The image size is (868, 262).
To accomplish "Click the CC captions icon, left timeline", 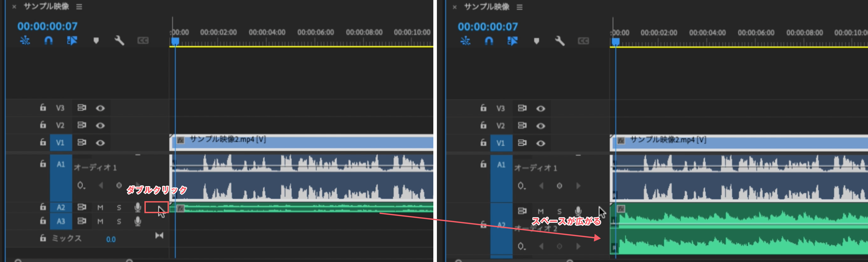I will (x=143, y=41).
